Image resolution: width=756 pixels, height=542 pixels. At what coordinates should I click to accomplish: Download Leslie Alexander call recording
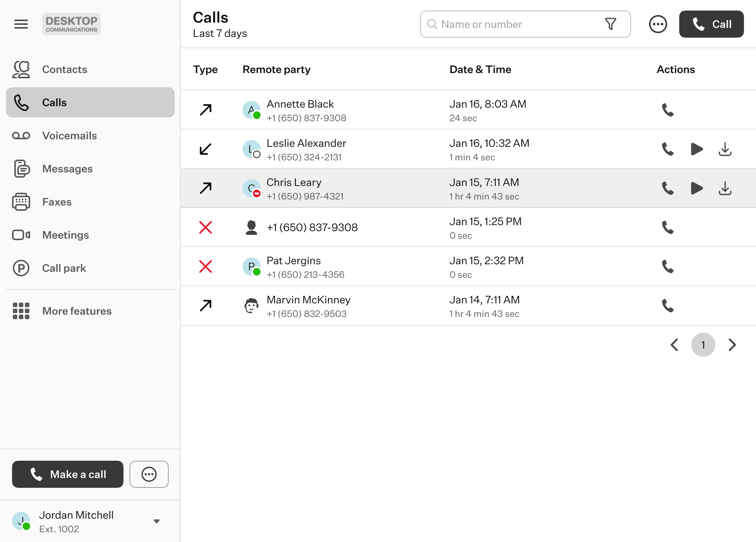click(x=725, y=149)
